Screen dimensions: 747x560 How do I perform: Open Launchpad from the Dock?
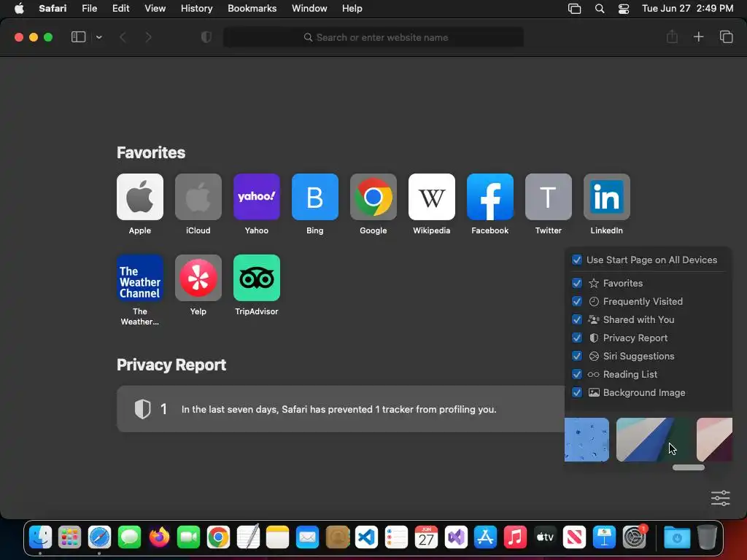pyautogui.click(x=69, y=537)
